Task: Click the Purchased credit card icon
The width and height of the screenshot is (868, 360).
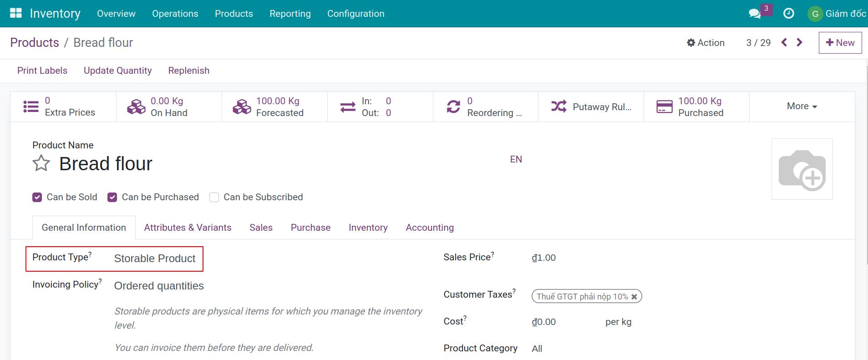Action: [665, 106]
